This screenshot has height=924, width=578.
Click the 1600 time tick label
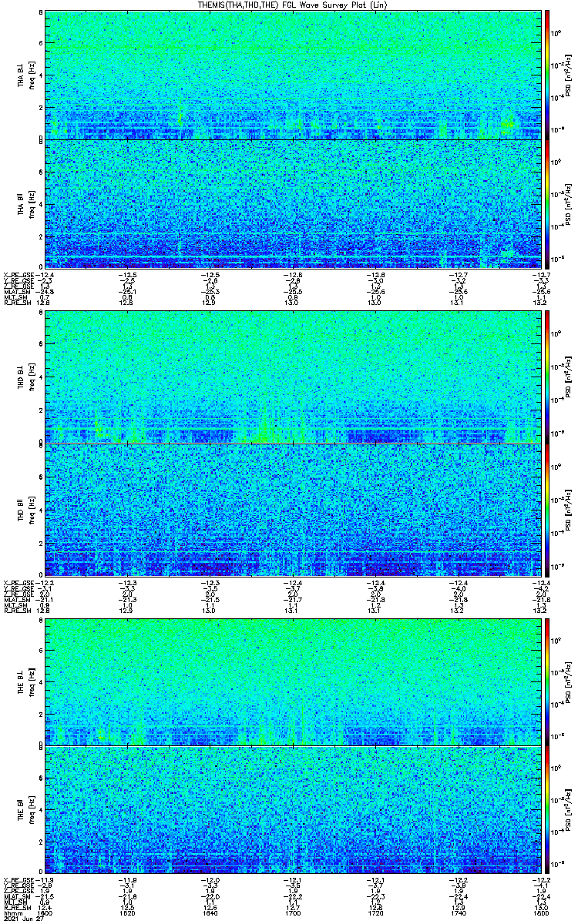pyautogui.click(x=45, y=914)
